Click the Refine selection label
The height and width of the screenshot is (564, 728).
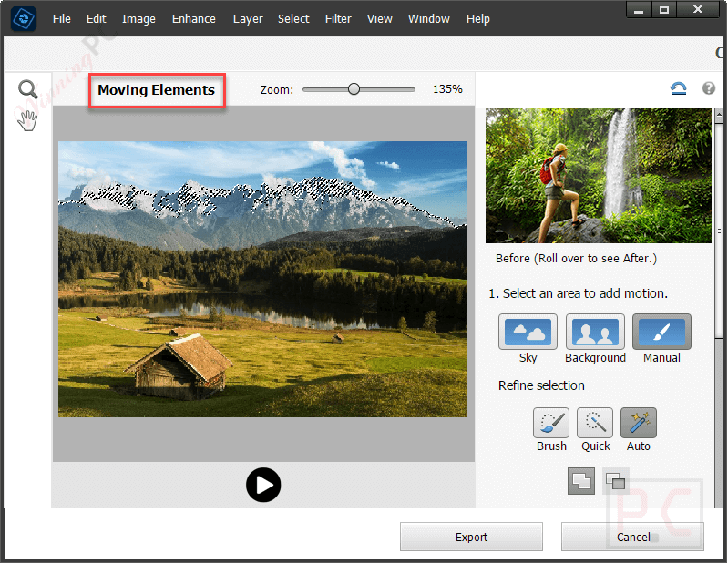(x=541, y=385)
